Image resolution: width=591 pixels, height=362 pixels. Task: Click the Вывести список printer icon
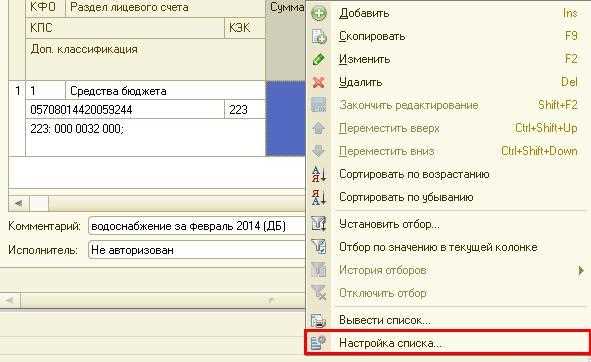coord(319,320)
